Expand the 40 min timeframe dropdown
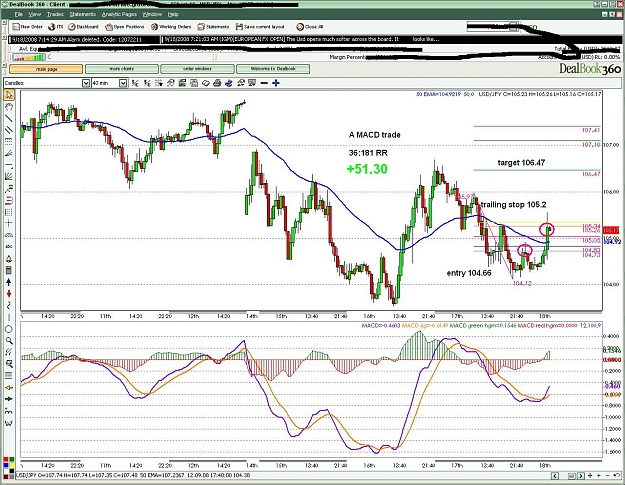Screen dimensions: 625x485 [x=123, y=83]
